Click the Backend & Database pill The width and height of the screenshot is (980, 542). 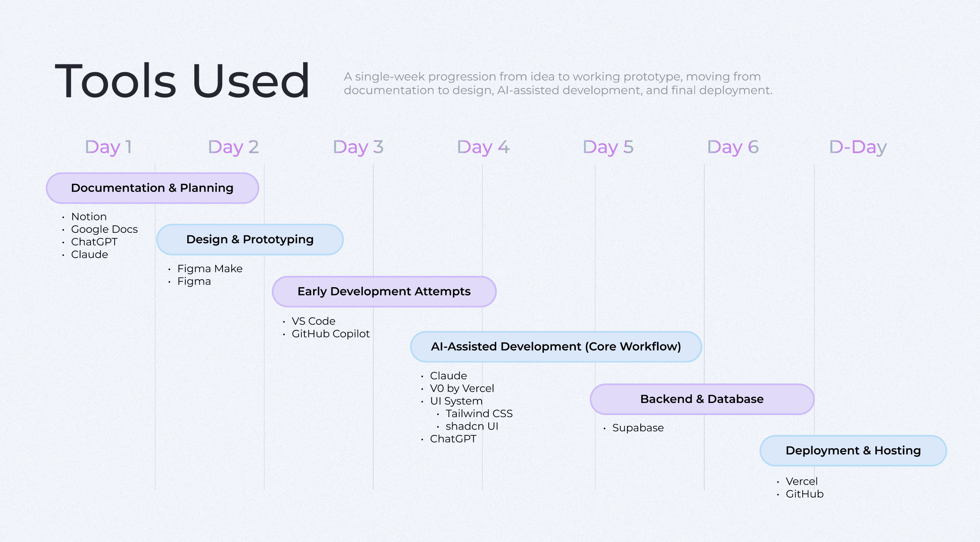coord(701,399)
